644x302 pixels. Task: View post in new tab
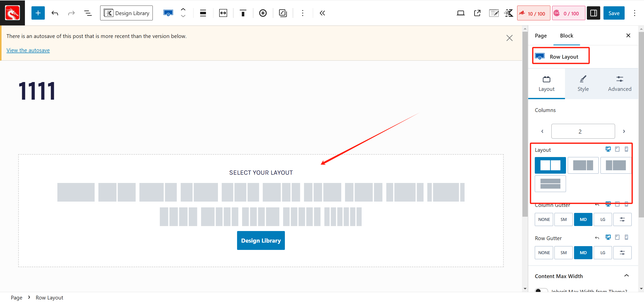coord(477,13)
